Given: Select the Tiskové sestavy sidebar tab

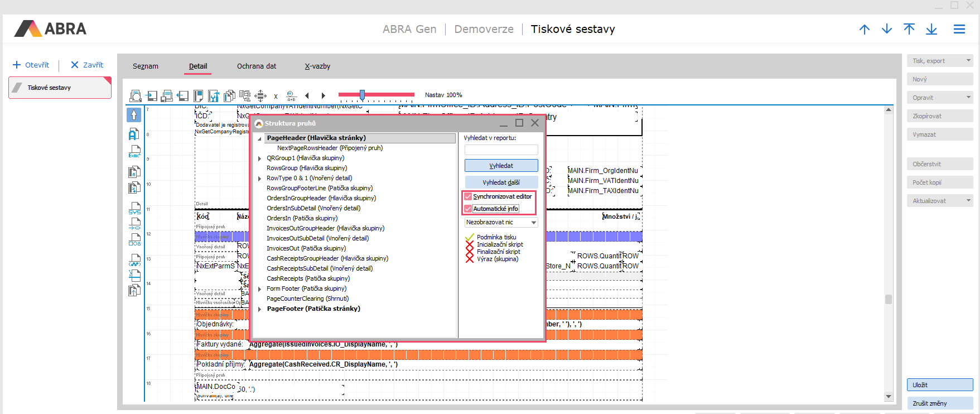Looking at the screenshot, I should pyautogui.click(x=60, y=88).
